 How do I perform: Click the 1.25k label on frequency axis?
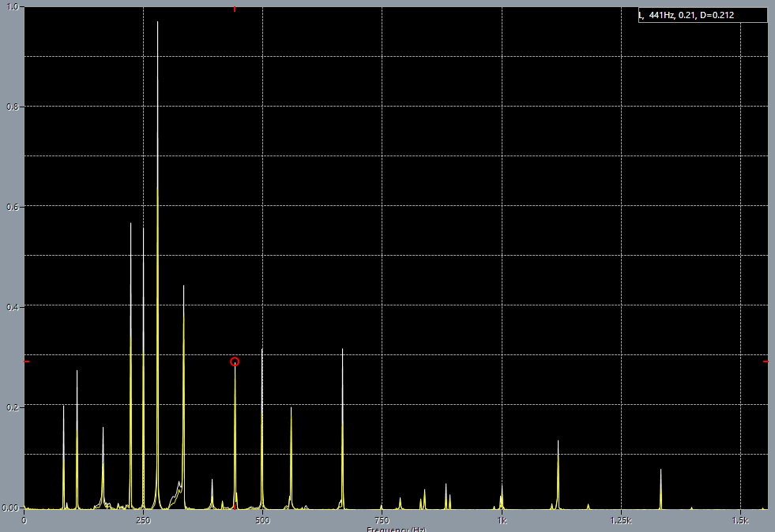(621, 521)
